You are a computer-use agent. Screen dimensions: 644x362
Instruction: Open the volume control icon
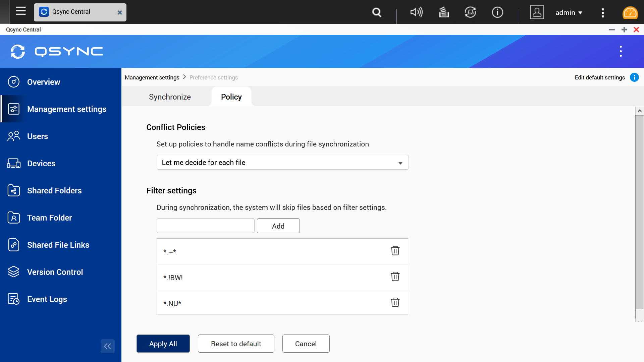[416, 12]
